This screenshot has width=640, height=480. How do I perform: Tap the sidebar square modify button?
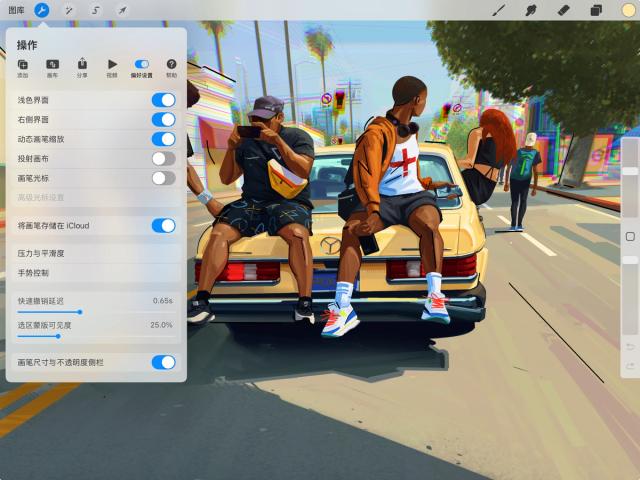coord(630,236)
